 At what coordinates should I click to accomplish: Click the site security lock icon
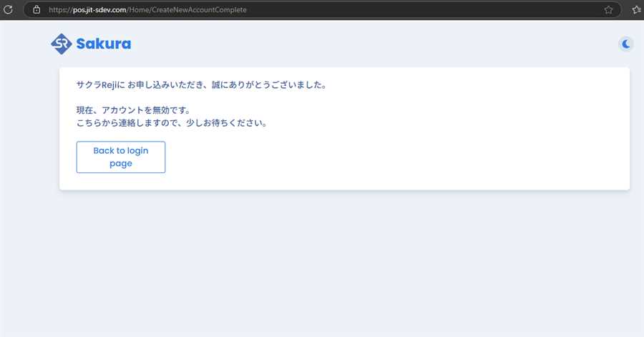pos(36,10)
